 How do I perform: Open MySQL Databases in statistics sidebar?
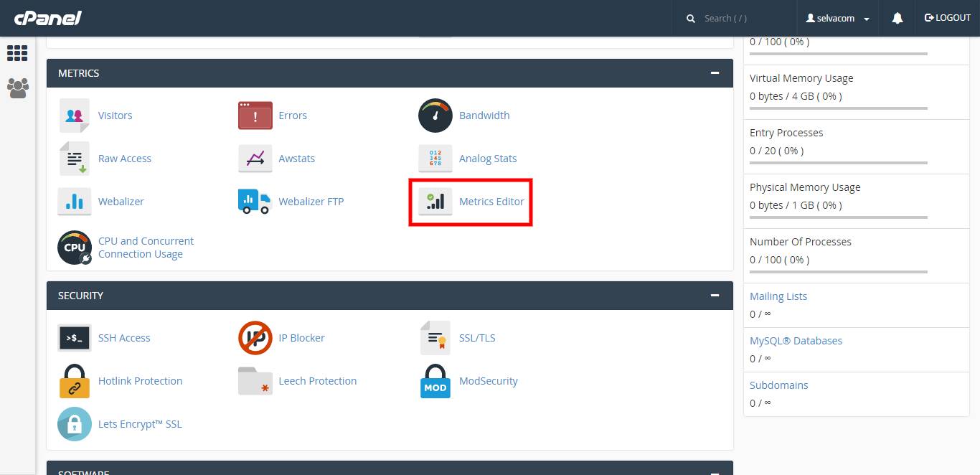[796, 341]
